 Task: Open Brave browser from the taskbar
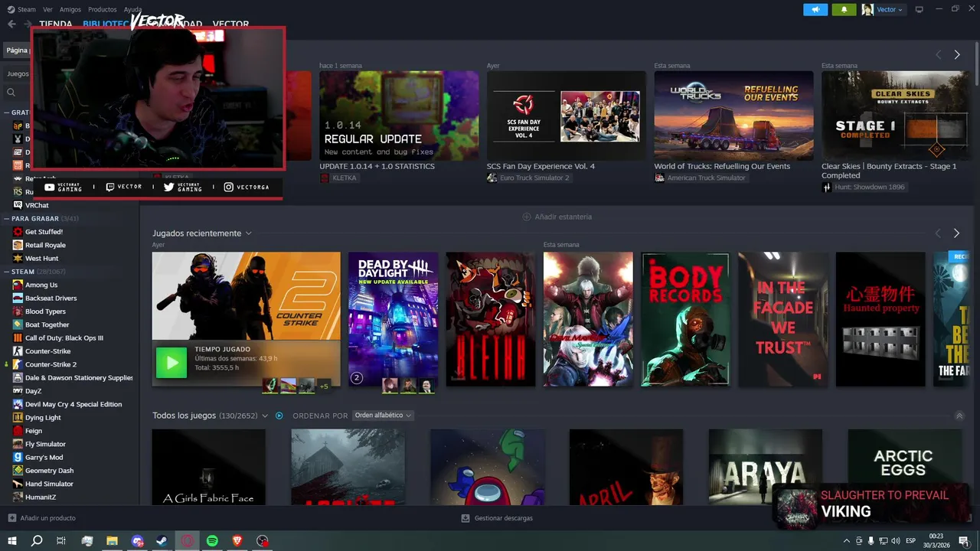237,540
